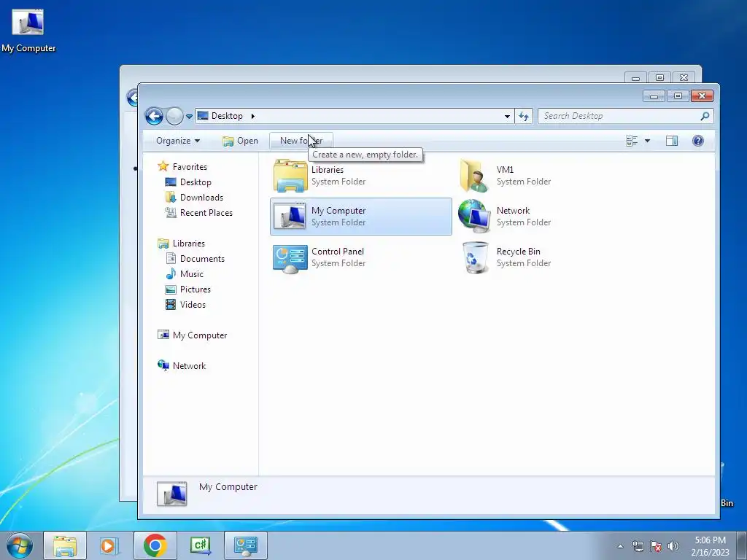Click Windows Explorer taskbar icon
747x560 pixels.
tap(65, 545)
